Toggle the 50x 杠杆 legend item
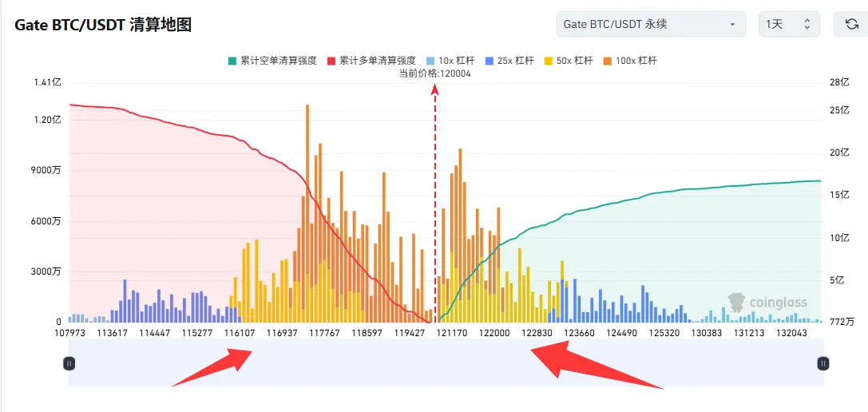Image resolution: width=868 pixels, height=412 pixels. 569,61
